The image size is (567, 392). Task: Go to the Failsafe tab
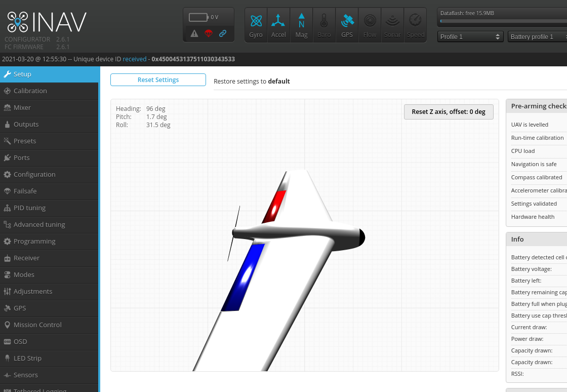49,191
